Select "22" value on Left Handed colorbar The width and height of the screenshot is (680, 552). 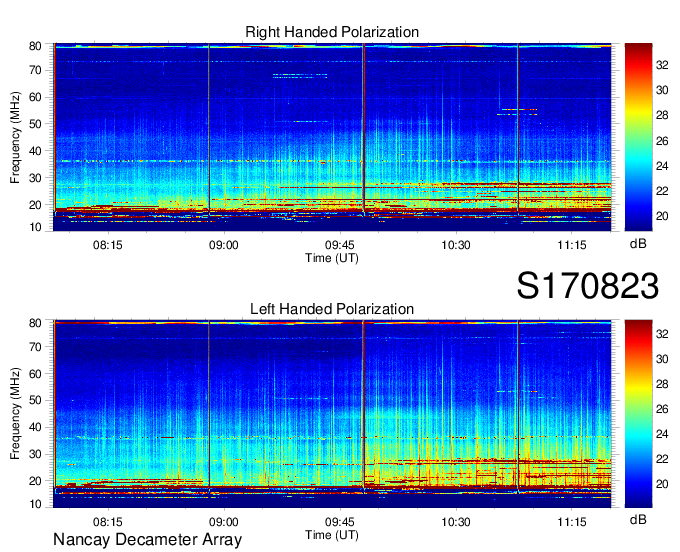[x=662, y=459]
